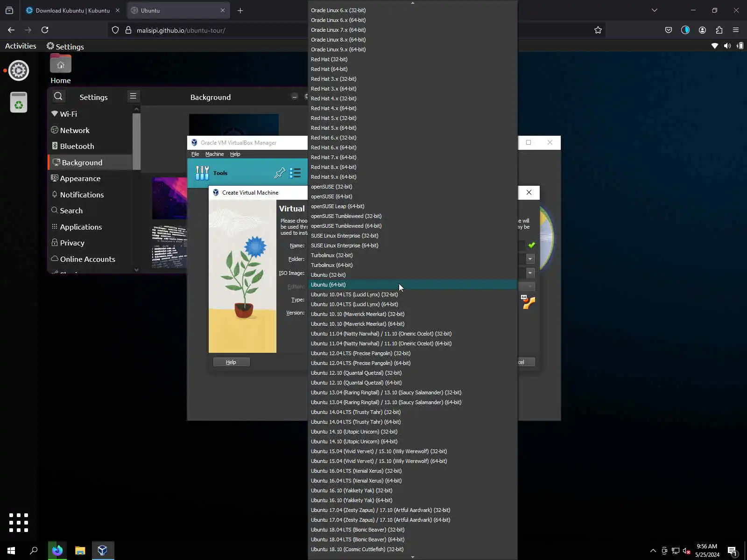The image size is (747, 560).
Task: Click the list scroll-up arrow at top
Action: (x=412, y=3)
